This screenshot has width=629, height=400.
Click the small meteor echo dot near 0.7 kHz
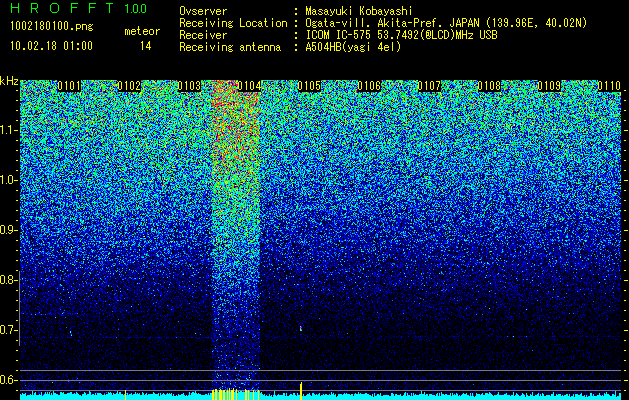[x=301, y=329]
